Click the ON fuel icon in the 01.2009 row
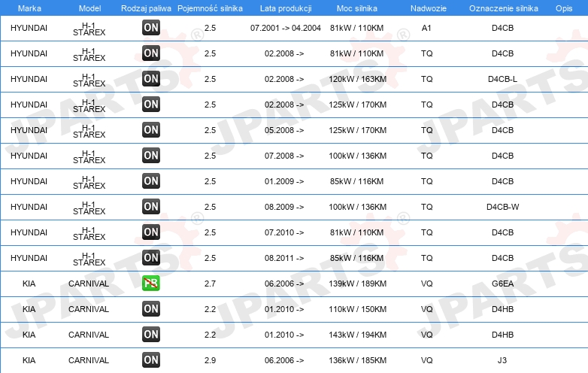Viewport: 588px width, 373px height. [x=151, y=181]
